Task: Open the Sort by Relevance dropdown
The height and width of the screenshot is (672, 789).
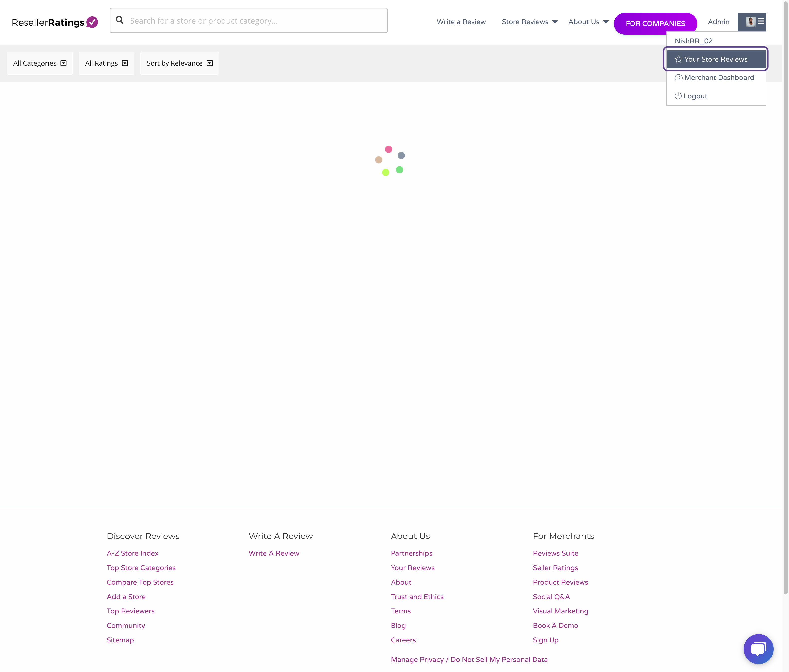Action: pyautogui.click(x=179, y=63)
